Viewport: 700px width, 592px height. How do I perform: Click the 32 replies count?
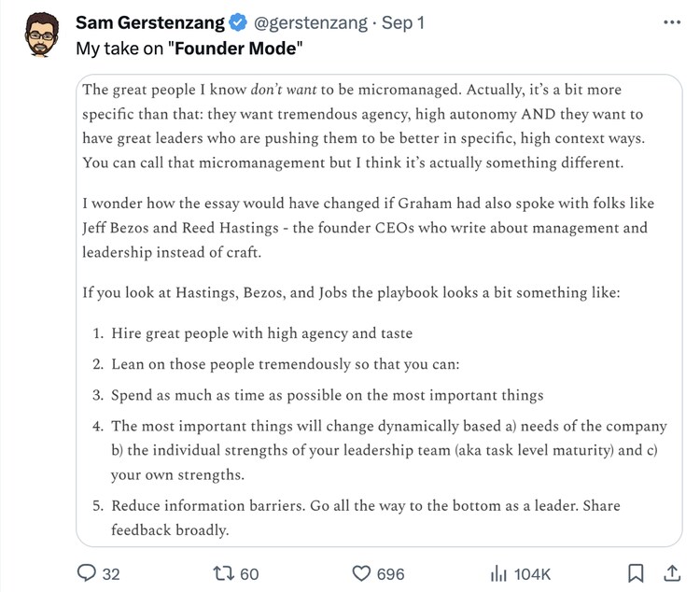[x=110, y=574]
